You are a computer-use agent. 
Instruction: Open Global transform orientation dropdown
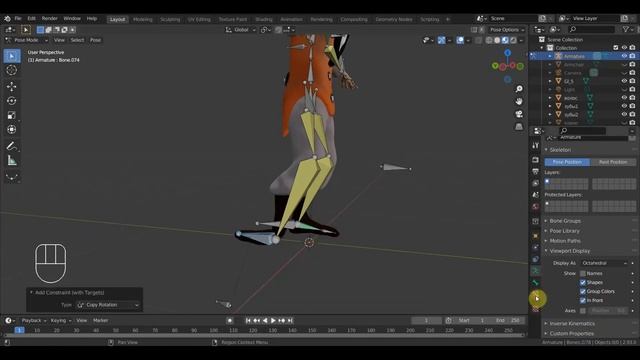pos(241,30)
